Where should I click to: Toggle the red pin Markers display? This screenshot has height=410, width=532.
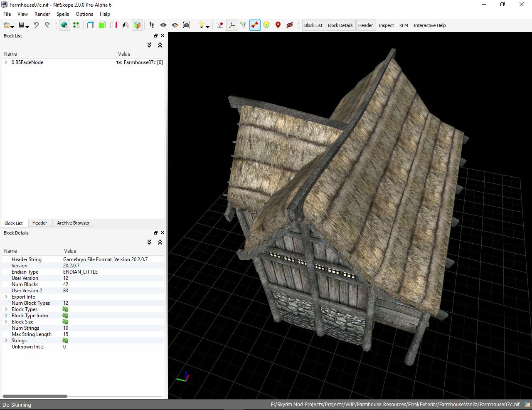[x=278, y=25]
